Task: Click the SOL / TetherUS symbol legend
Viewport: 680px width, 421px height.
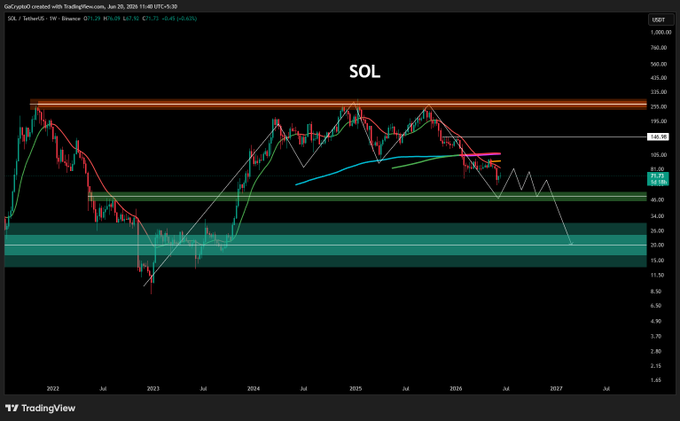Action: [44, 19]
